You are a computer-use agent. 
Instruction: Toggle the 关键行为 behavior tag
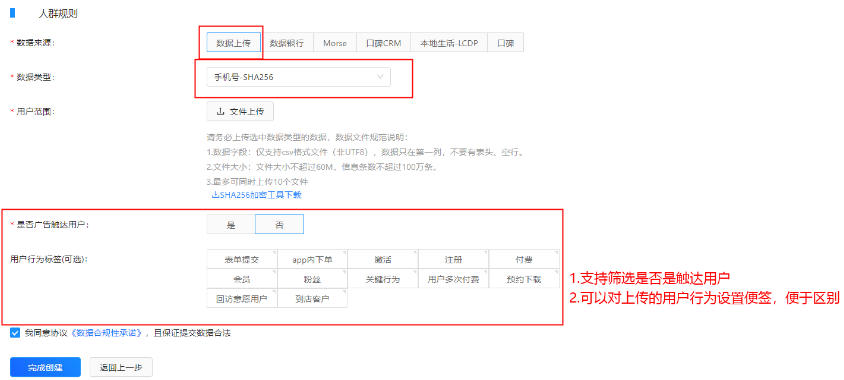[x=383, y=279]
